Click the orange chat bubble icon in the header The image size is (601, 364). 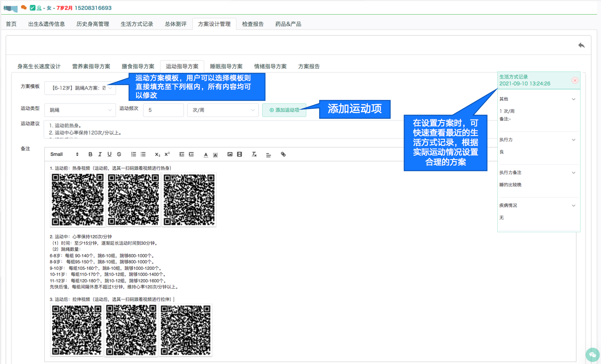tap(24, 7)
